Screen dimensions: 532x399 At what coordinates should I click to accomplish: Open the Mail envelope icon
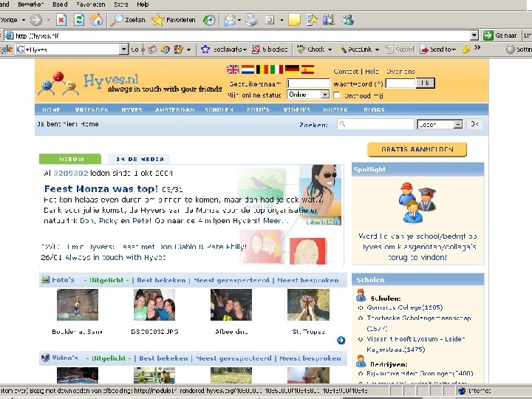click(230, 20)
